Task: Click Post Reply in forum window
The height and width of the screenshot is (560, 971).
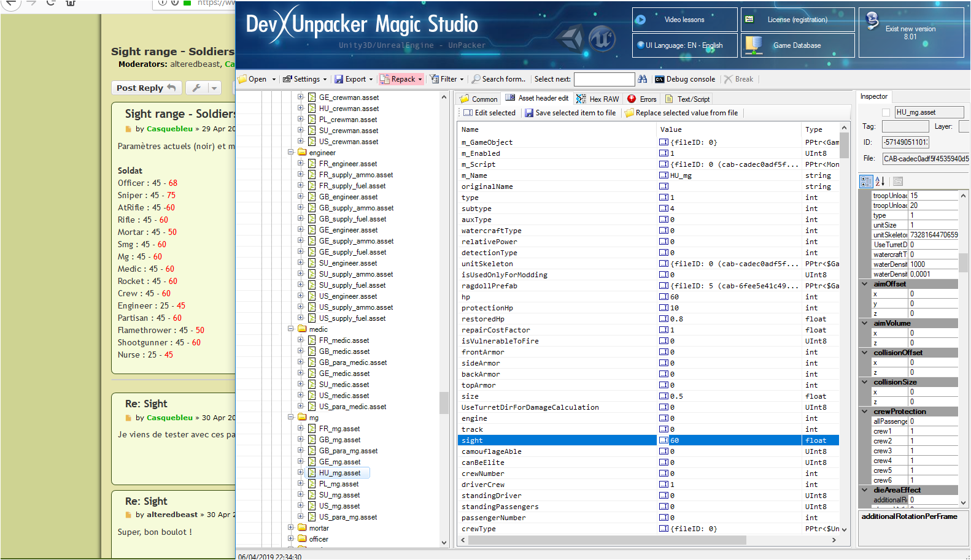Action: click(x=146, y=88)
